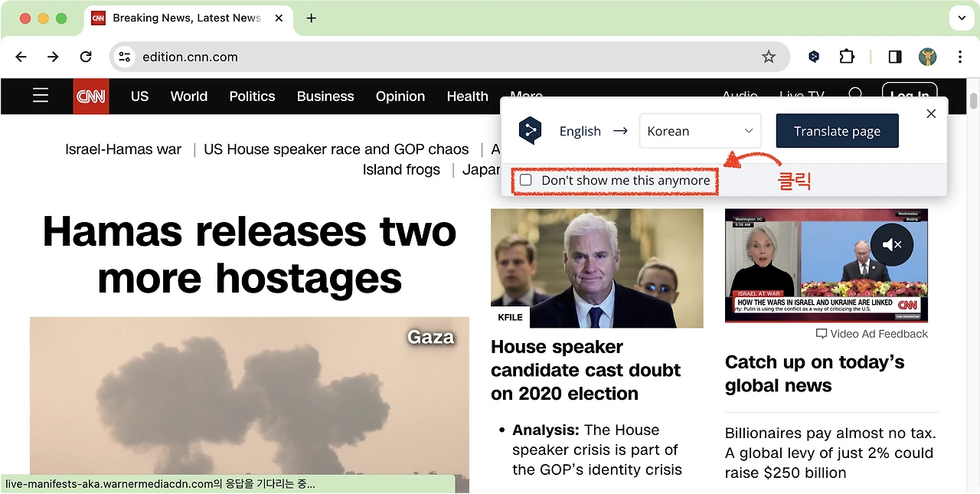
Task: Open House speaker candidate cast doubt headline
Action: 586,370
